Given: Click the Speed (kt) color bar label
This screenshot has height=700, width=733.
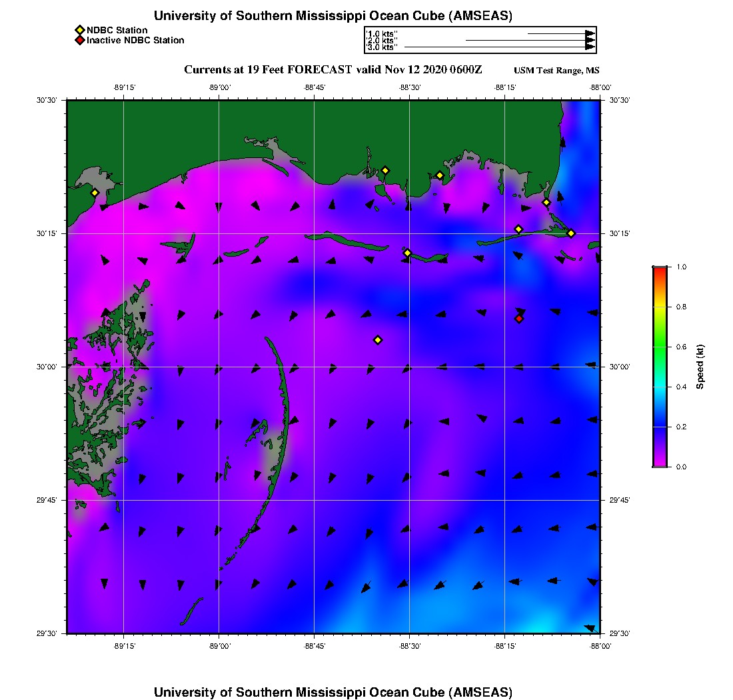Looking at the screenshot, I should (700, 367).
